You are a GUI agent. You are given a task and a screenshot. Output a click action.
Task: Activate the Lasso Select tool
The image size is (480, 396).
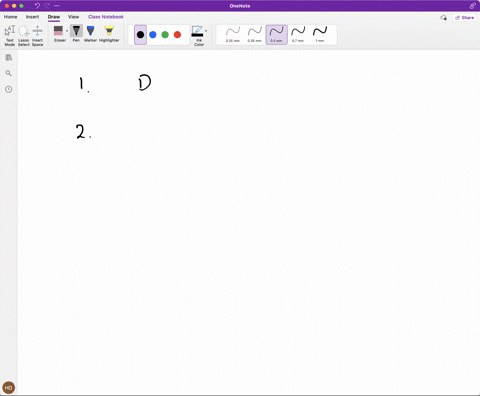coord(24,35)
